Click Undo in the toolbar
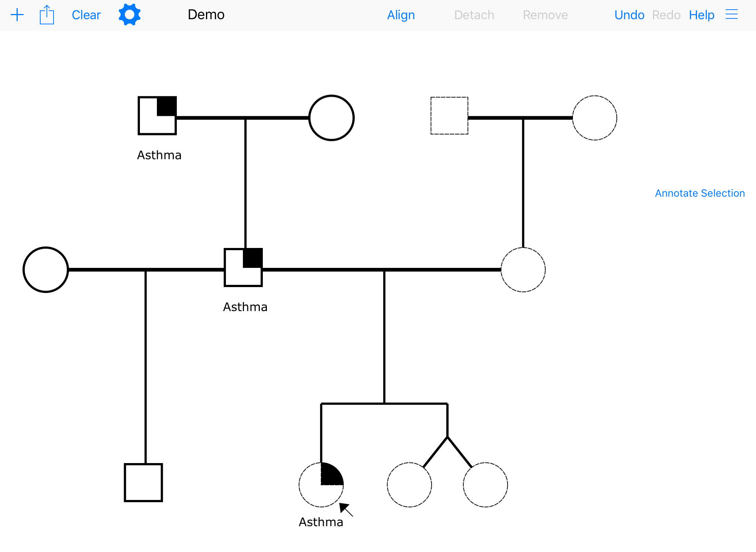The width and height of the screenshot is (756, 552). click(x=629, y=15)
